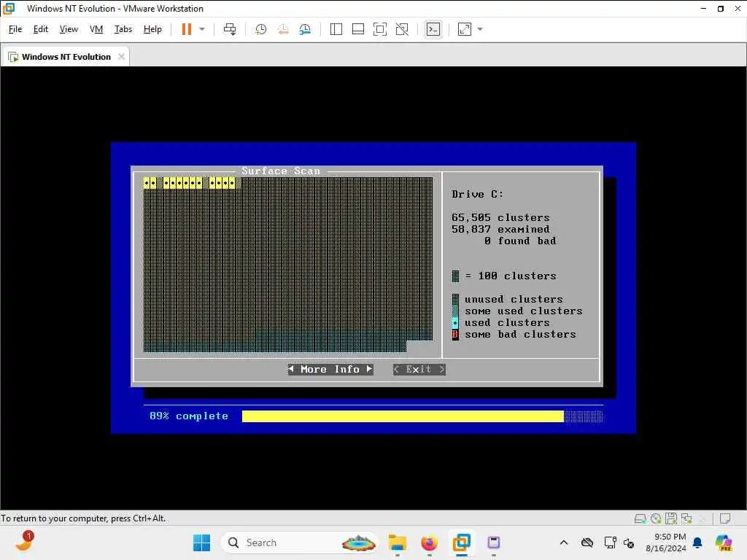Screen dimensions: 747x560
Task: Take a snapshot of this virtual machine
Action: click(x=260, y=29)
